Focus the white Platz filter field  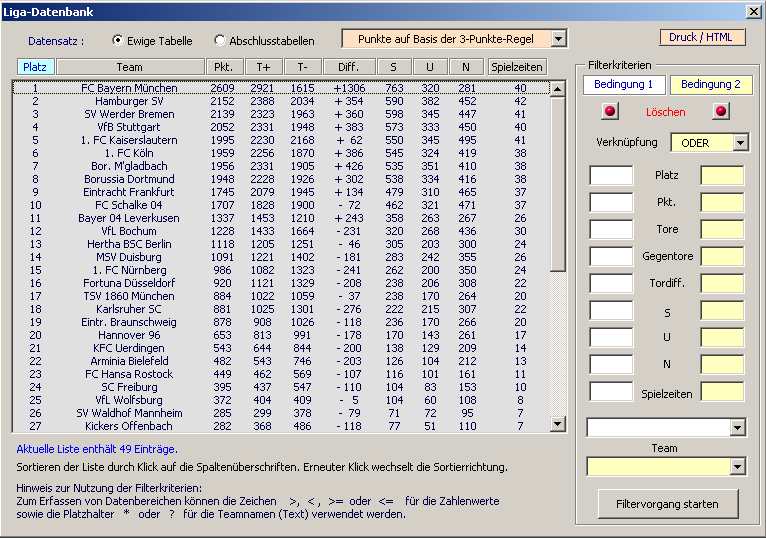[x=611, y=175]
